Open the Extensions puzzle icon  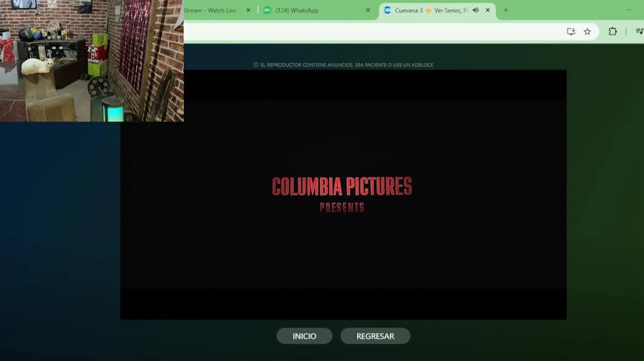click(x=612, y=32)
